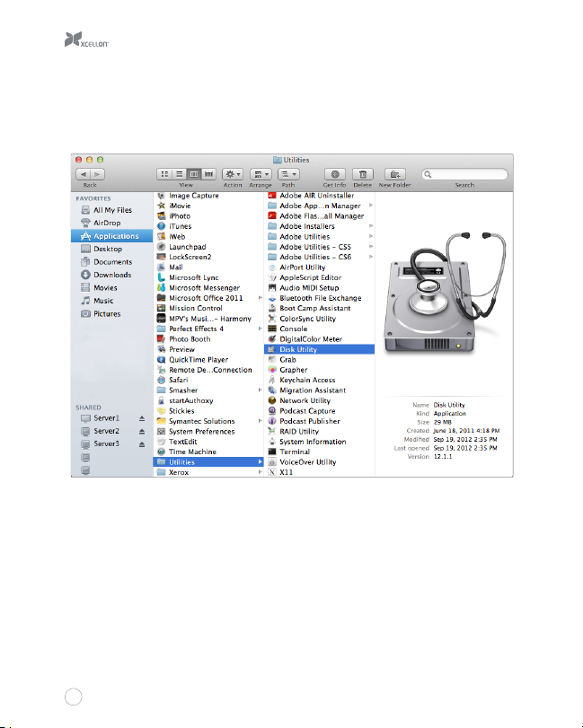583x728 pixels.
Task: Select iPhoto application
Action: pyautogui.click(x=208, y=216)
